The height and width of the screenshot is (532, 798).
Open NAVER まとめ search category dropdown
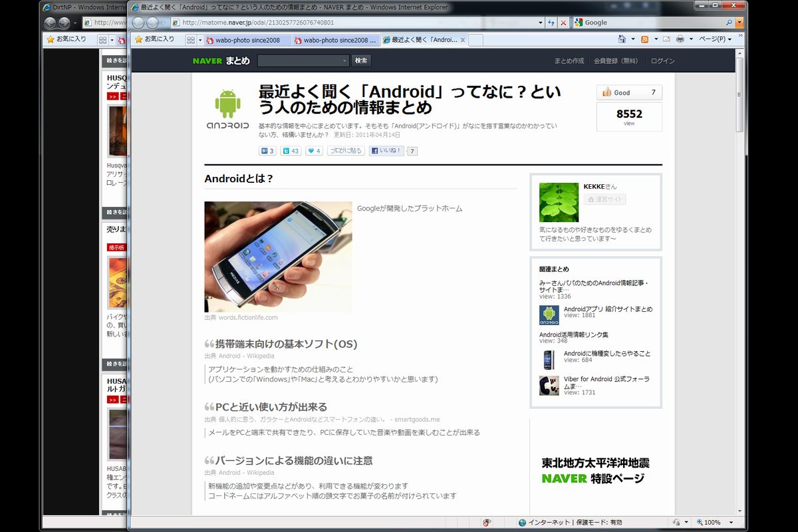pos(344,61)
